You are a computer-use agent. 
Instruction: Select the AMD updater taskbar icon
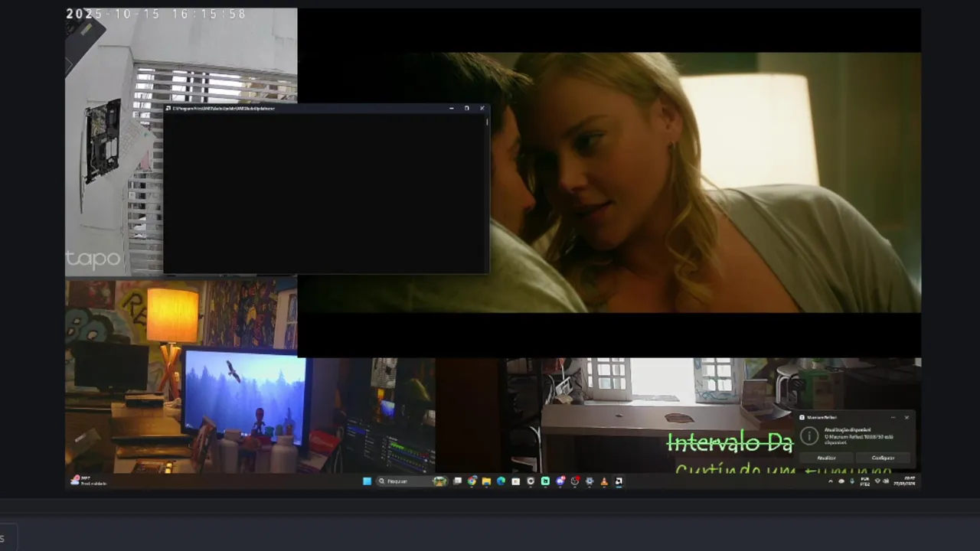(619, 481)
